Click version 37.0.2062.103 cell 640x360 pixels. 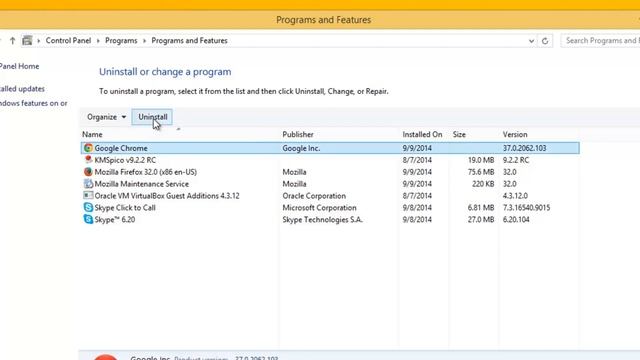(x=524, y=148)
